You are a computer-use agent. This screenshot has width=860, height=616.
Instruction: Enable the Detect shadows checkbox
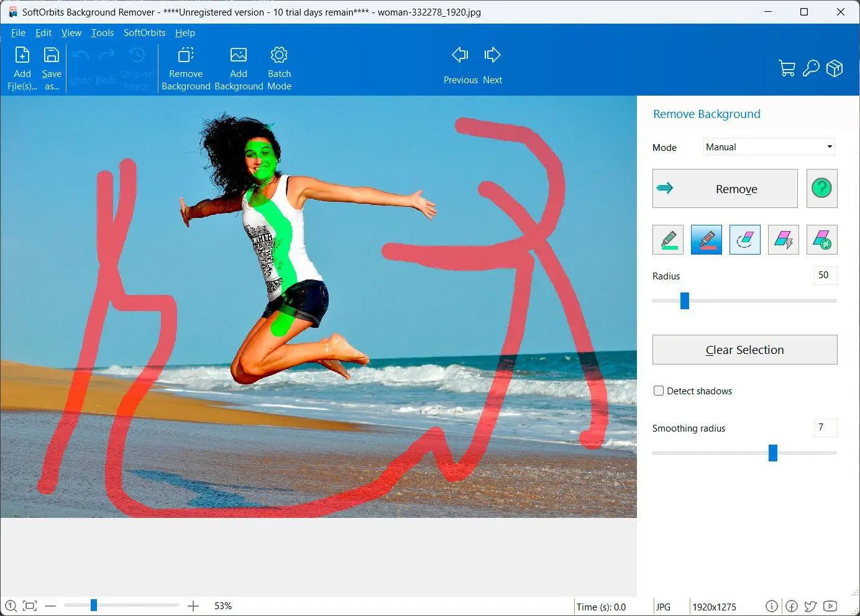pyautogui.click(x=659, y=391)
